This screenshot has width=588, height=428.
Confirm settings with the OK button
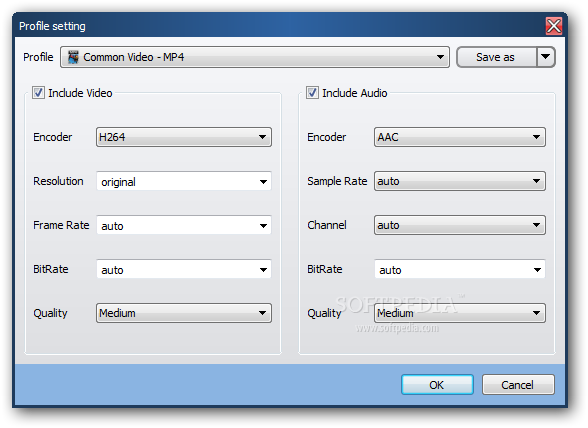pos(437,384)
